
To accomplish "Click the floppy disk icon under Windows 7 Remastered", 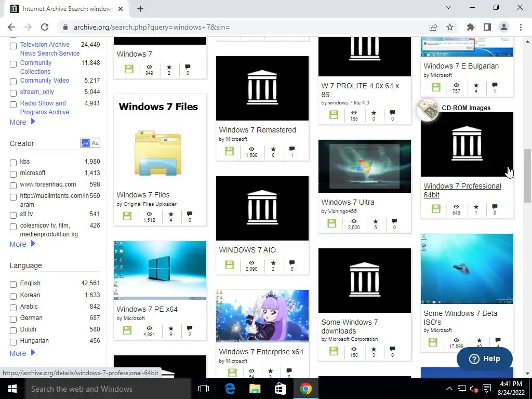I will click(x=230, y=151).
